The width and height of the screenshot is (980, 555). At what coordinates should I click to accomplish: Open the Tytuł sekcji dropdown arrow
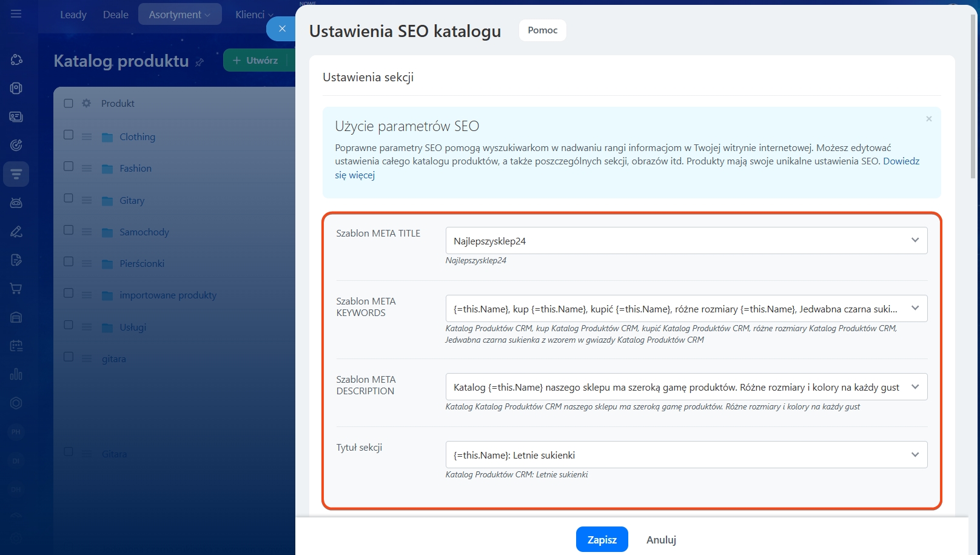coord(915,454)
